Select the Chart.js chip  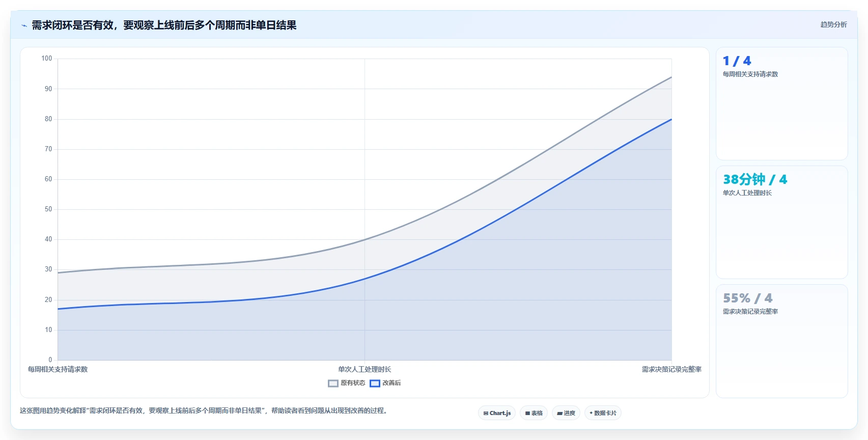point(497,413)
